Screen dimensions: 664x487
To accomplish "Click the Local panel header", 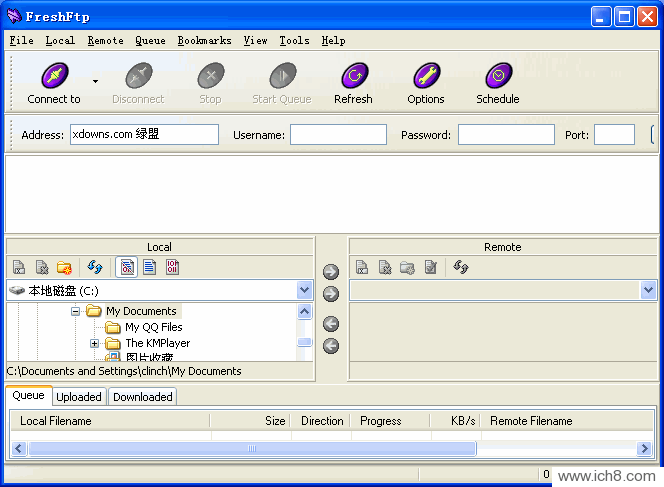I will pyautogui.click(x=160, y=247).
